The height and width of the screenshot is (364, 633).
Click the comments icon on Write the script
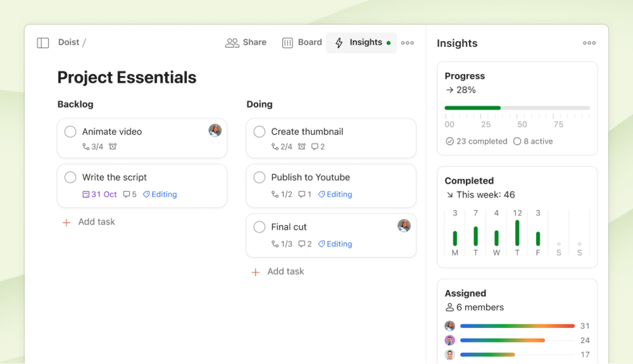[127, 194]
